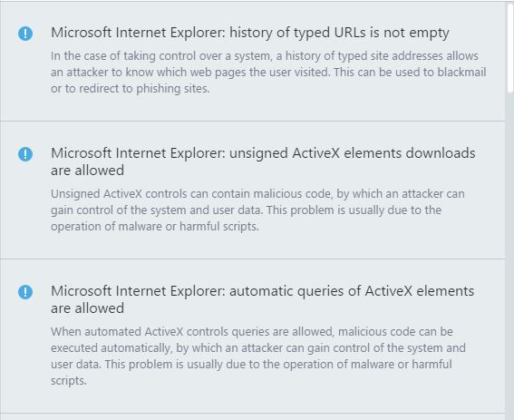
Task: Select the description starting 'Unsigned ActiveX controls can contain'
Action: click(257, 210)
